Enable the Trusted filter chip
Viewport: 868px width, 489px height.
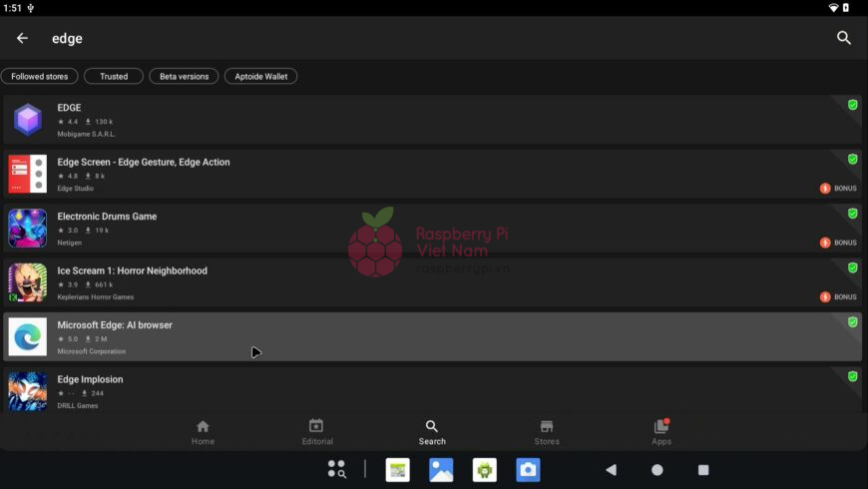[114, 77]
